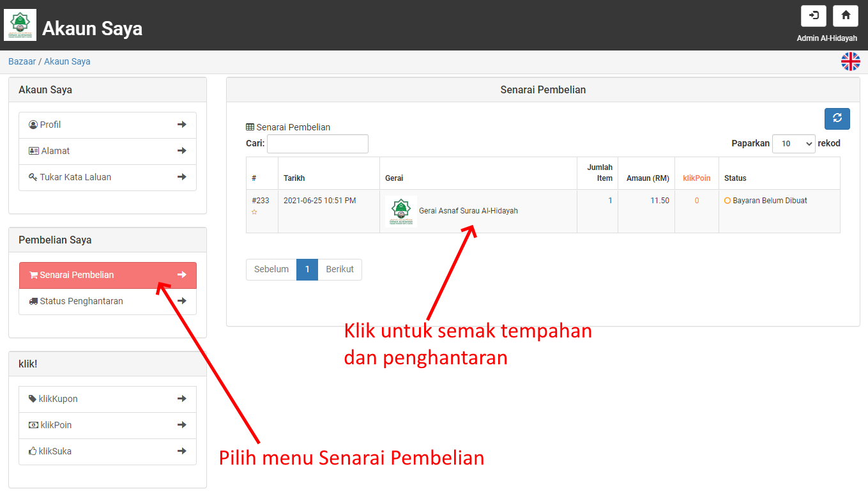Click the Al-Hidayah logo in header

20,25
